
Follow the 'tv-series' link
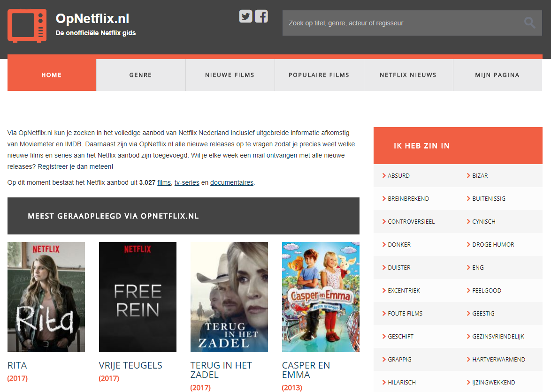(187, 182)
